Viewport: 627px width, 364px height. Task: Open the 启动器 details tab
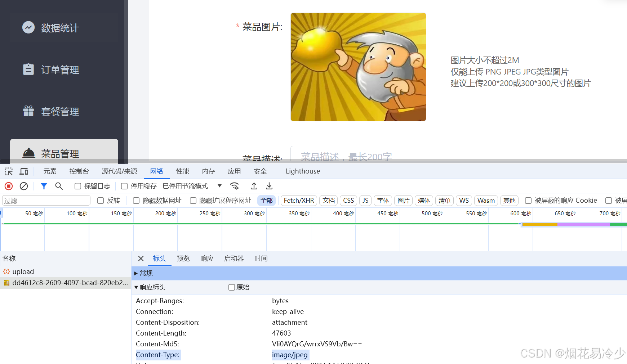(x=234, y=259)
